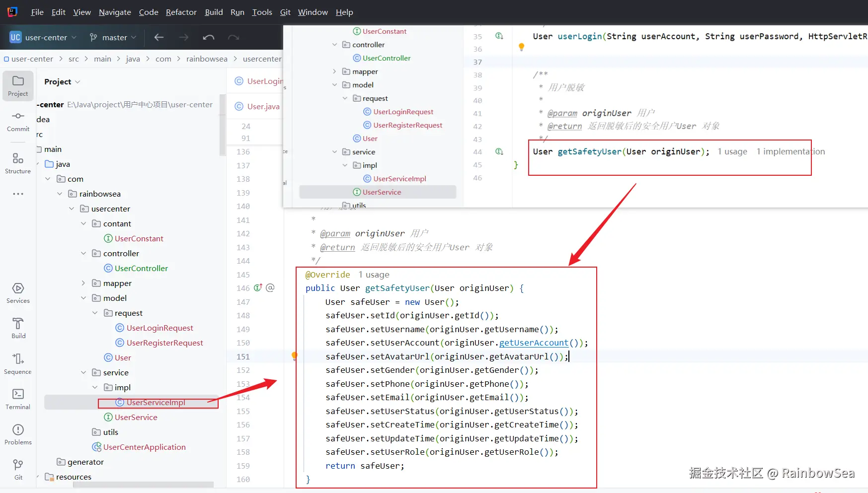Screen dimensions: 868x493
Task: Collapse the controller folder in project tree
Action: pyautogui.click(x=83, y=253)
